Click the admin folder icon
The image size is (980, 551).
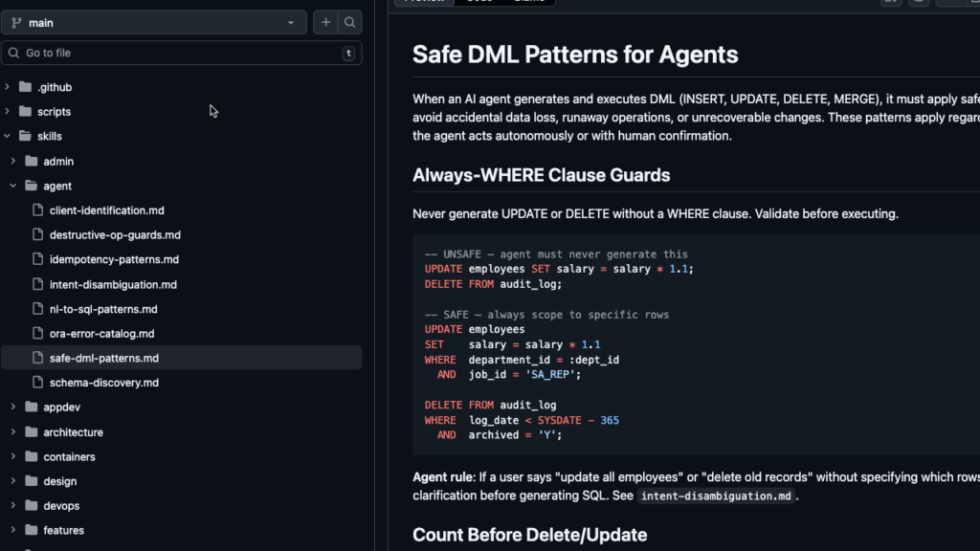click(x=32, y=162)
